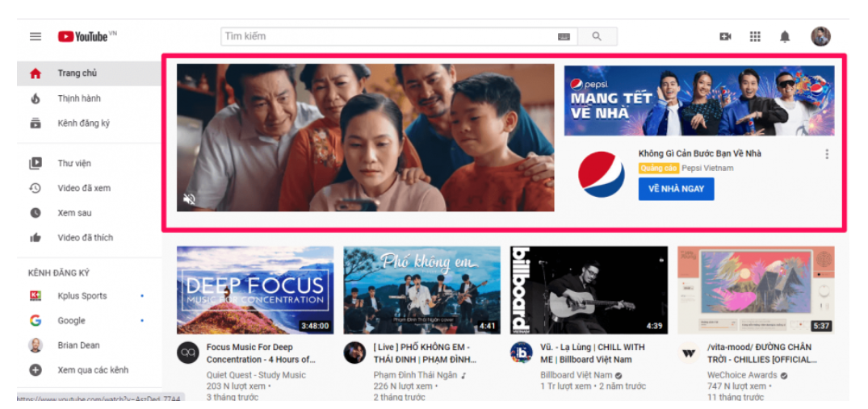Click the Phạm Đình Thái Ngân channel name
868x409 pixels.
415,375
